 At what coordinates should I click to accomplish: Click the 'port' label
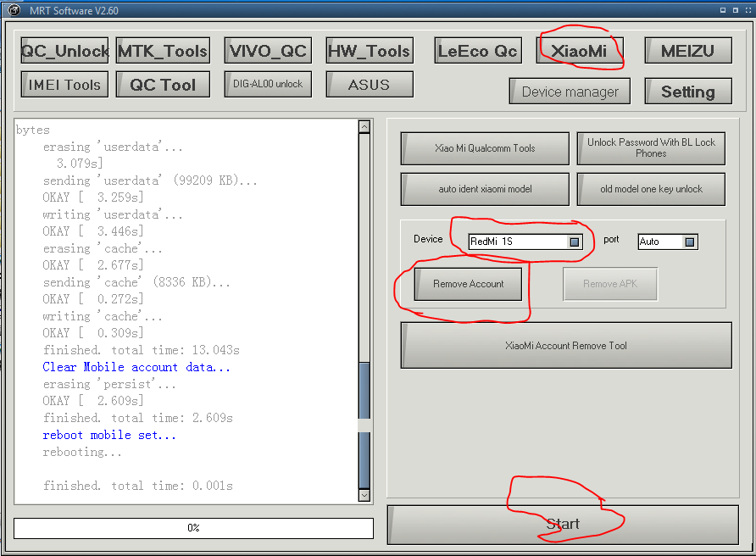611,240
